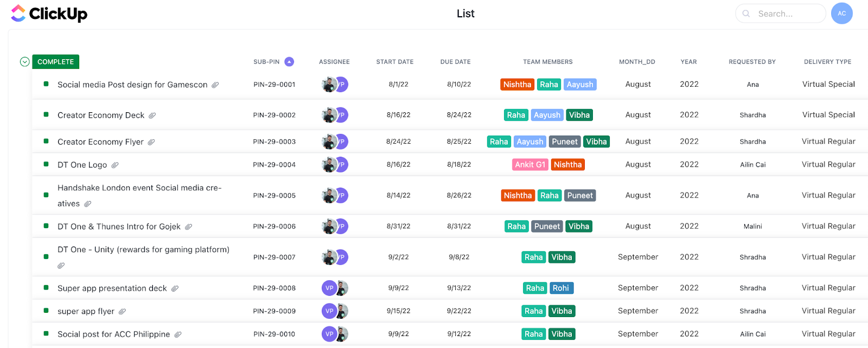Viewport: 868px width, 348px height.
Task: Click MONTH_DD column header
Action: pyautogui.click(x=637, y=62)
